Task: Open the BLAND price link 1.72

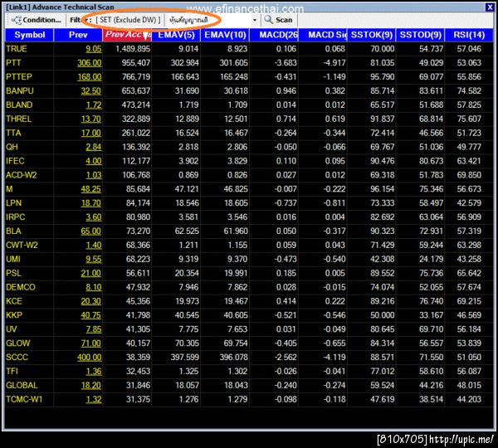Action: point(94,105)
